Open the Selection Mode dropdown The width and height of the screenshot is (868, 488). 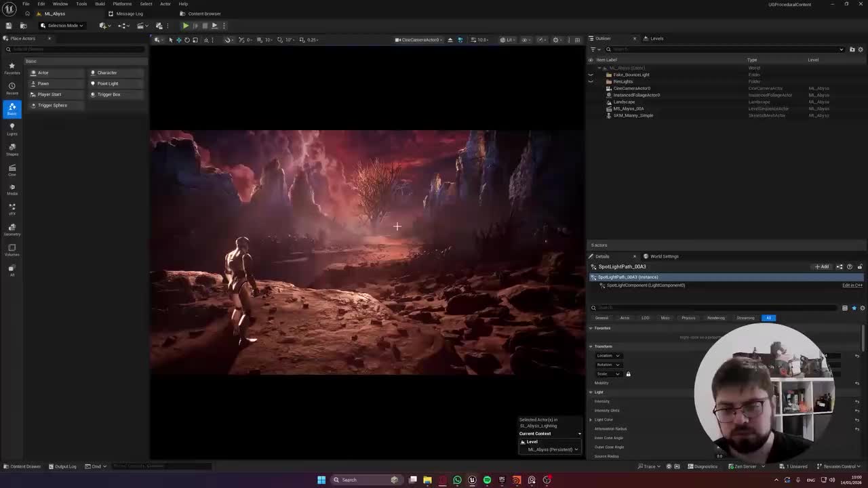tap(62, 26)
